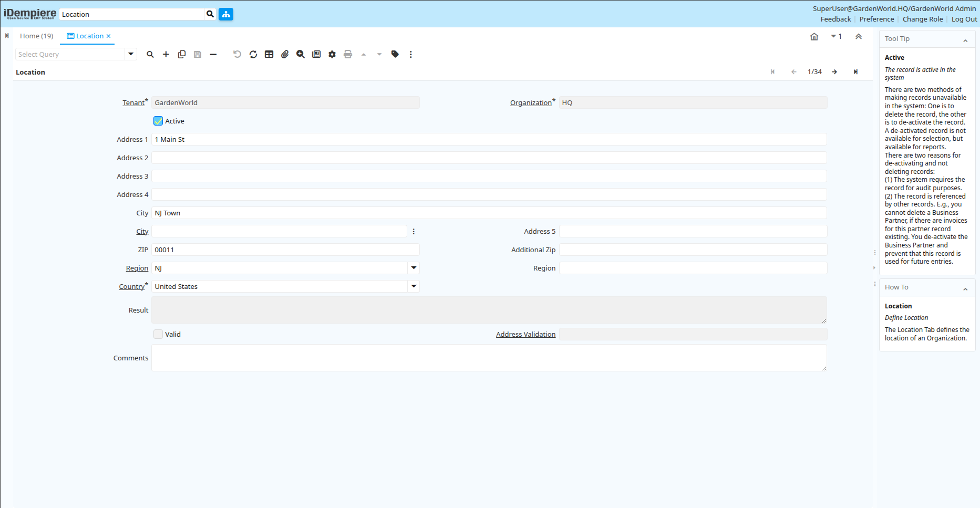Collapse the Tool Tip panel

[x=965, y=40]
